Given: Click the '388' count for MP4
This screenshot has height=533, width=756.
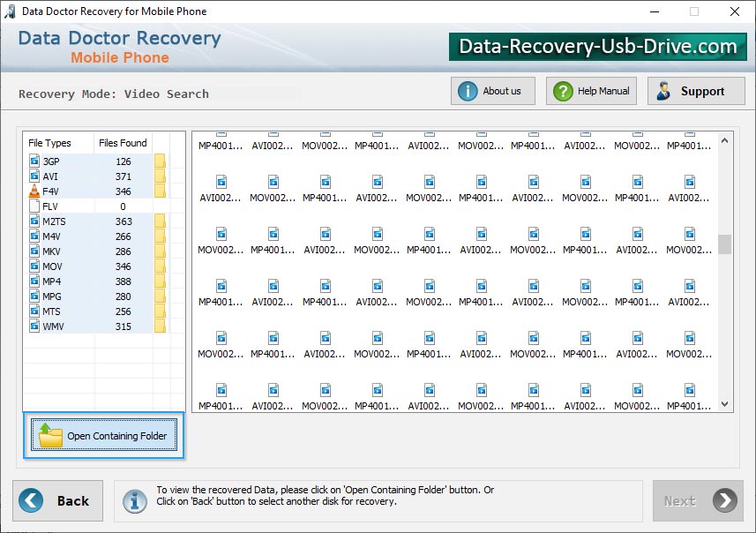Looking at the screenshot, I should pyautogui.click(x=123, y=282).
